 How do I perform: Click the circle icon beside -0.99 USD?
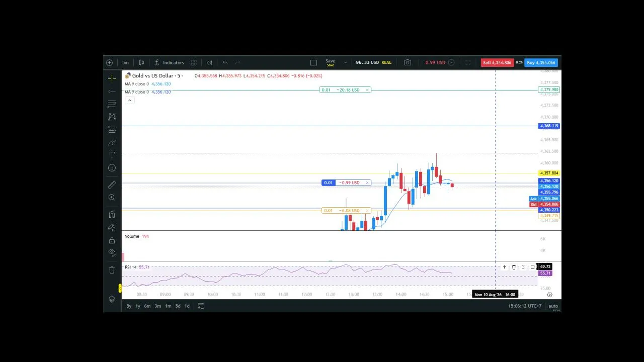pos(451,63)
